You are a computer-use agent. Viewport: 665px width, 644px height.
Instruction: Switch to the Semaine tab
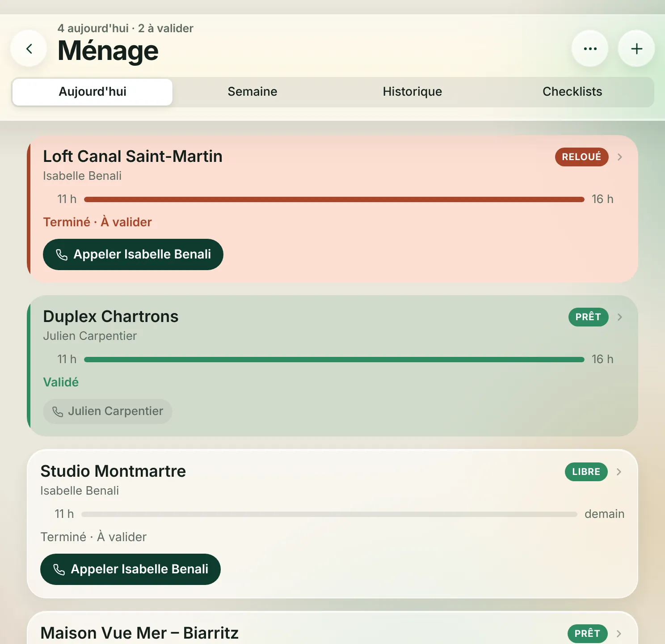253,92
